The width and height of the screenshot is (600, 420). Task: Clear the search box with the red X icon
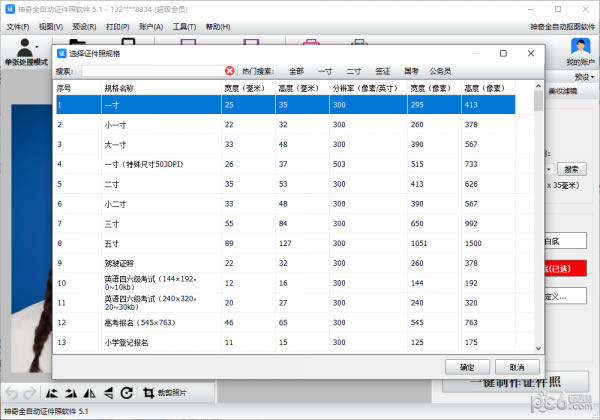point(230,71)
